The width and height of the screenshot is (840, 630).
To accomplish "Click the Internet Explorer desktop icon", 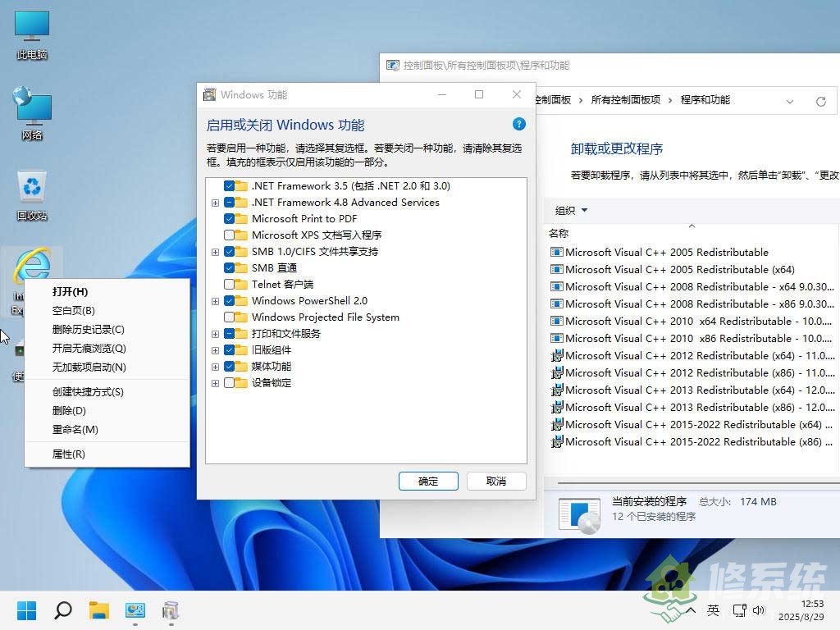I will 33,265.
